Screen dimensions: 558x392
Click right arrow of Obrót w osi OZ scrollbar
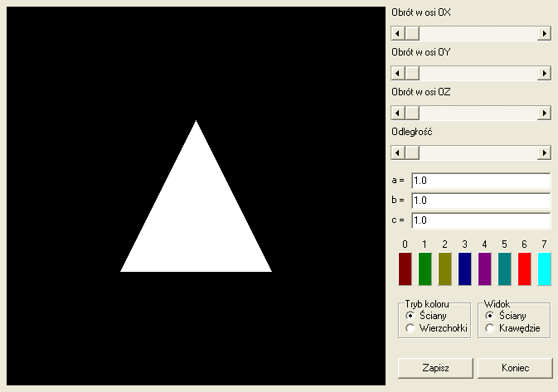click(545, 113)
